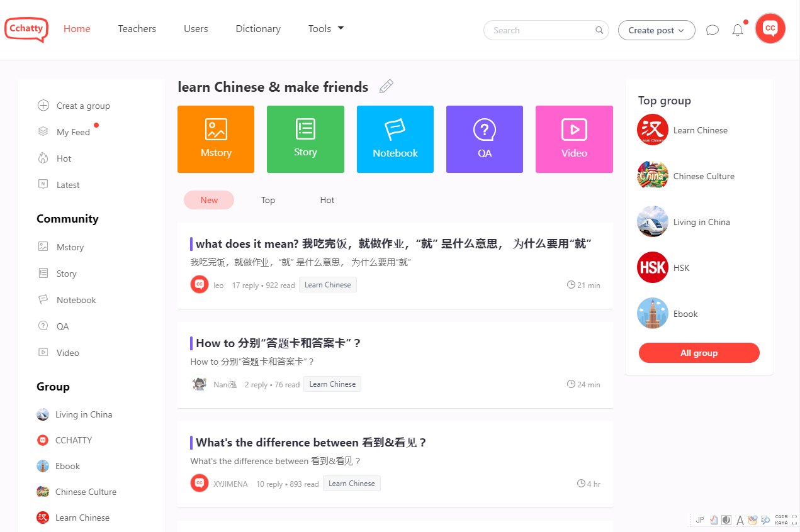Click the magnifier icon in the search bar
The width and height of the screenshot is (800, 532).
tap(599, 30)
